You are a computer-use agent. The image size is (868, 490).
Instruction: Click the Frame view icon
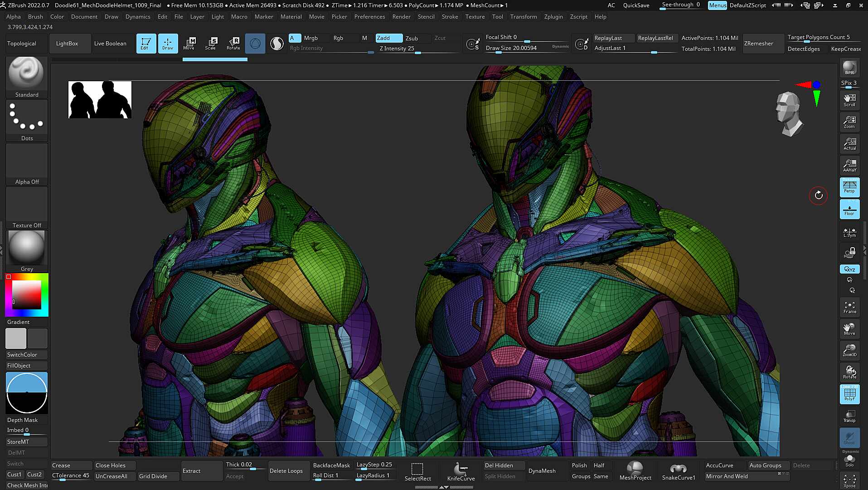pos(850,307)
